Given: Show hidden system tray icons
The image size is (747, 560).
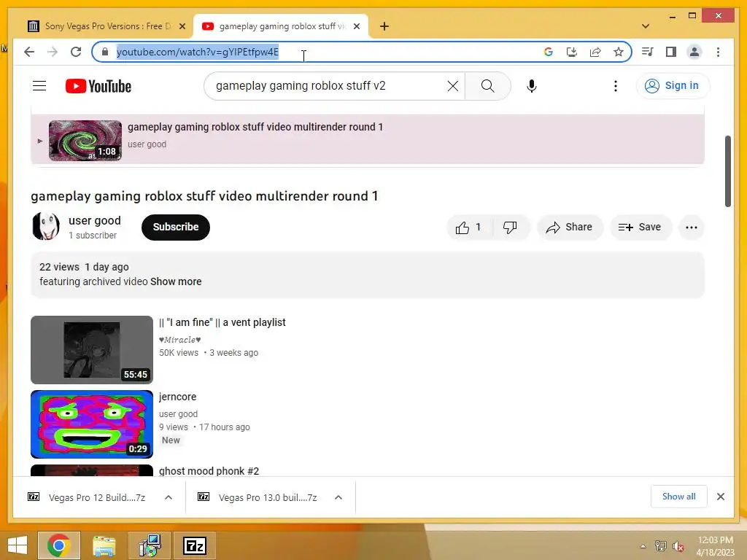Looking at the screenshot, I should (643, 546).
